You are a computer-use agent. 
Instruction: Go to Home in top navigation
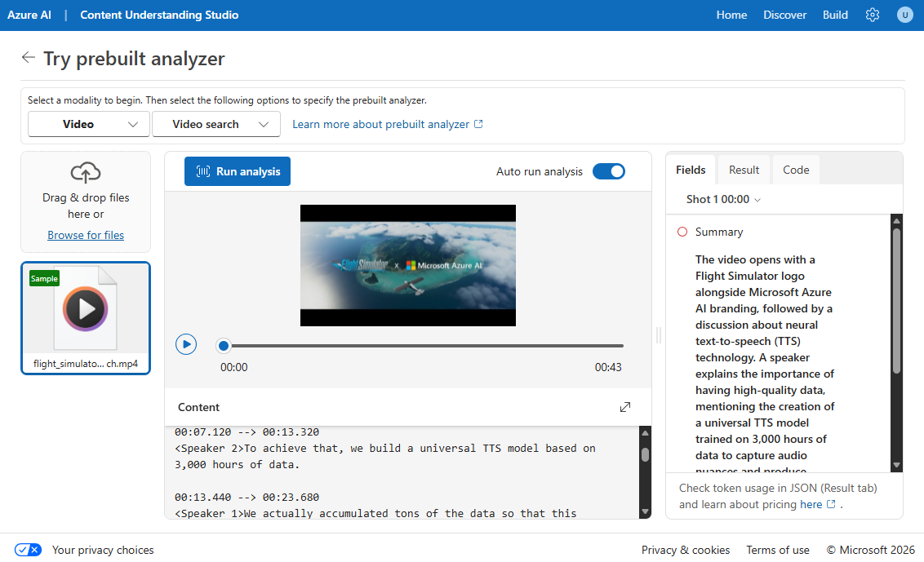click(x=731, y=15)
